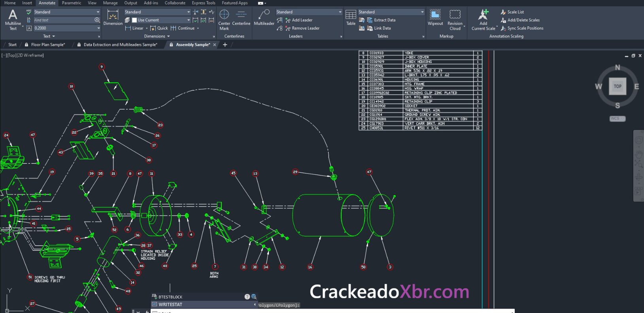Open the Tables panel dialog launcher arrow
Image resolution: width=644 pixels, height=313 pixels.
click(423, 36)
